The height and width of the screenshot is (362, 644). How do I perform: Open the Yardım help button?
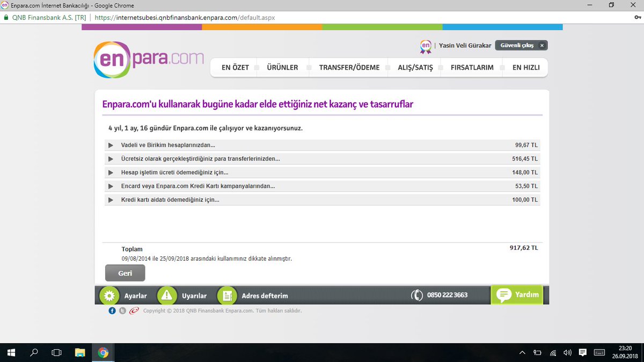(517, 295)
